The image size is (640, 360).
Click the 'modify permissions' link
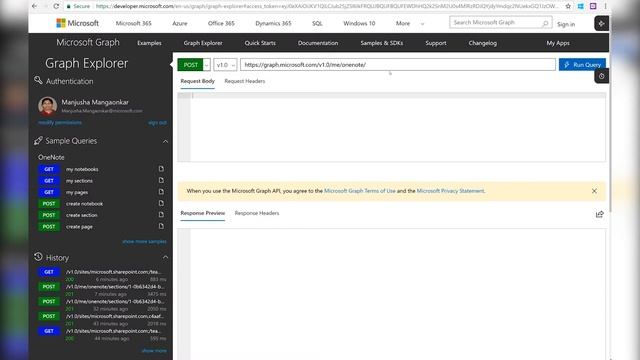coord(60,122)
